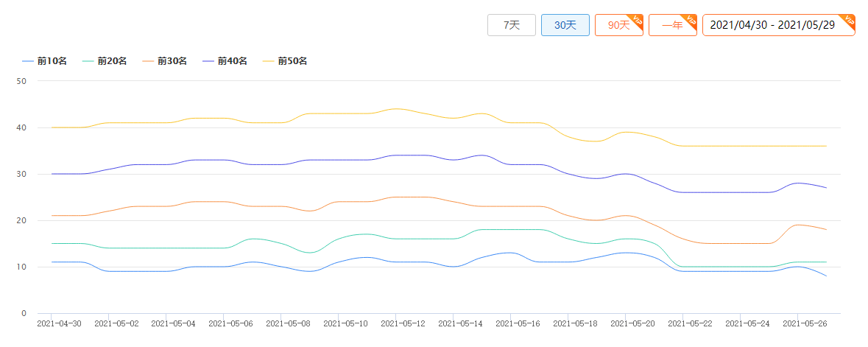Click the VIP badge on date range field
Viewport: 868px width, 347px height.
click(849, 20)
